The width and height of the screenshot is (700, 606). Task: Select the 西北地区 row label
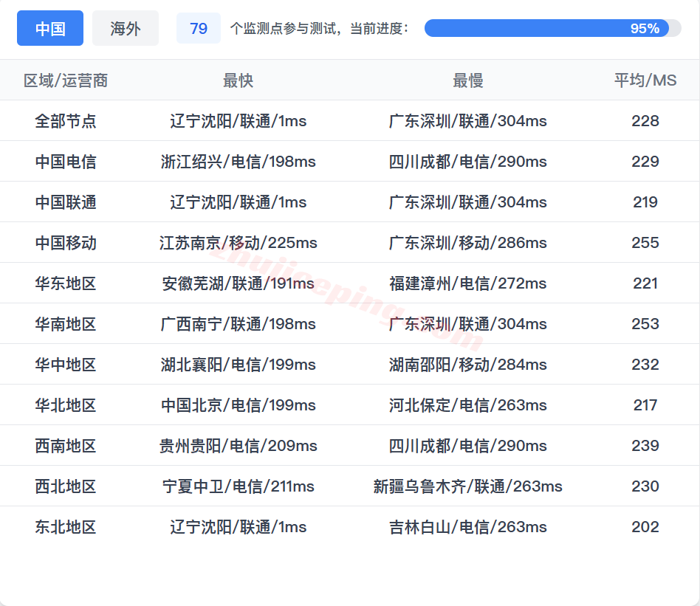66,486
